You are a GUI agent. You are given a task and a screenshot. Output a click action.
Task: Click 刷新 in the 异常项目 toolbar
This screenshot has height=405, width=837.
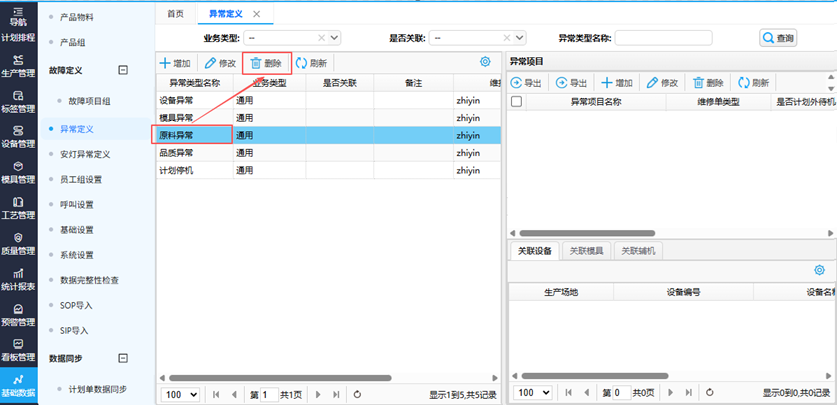[754, 83]
